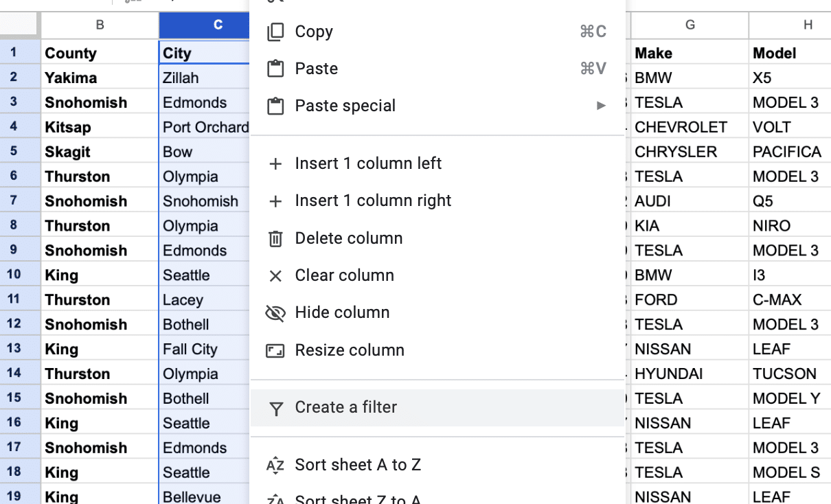Click the X icon for Clear column
This screenshot has height=504, width=831.
tap(275, 276)
